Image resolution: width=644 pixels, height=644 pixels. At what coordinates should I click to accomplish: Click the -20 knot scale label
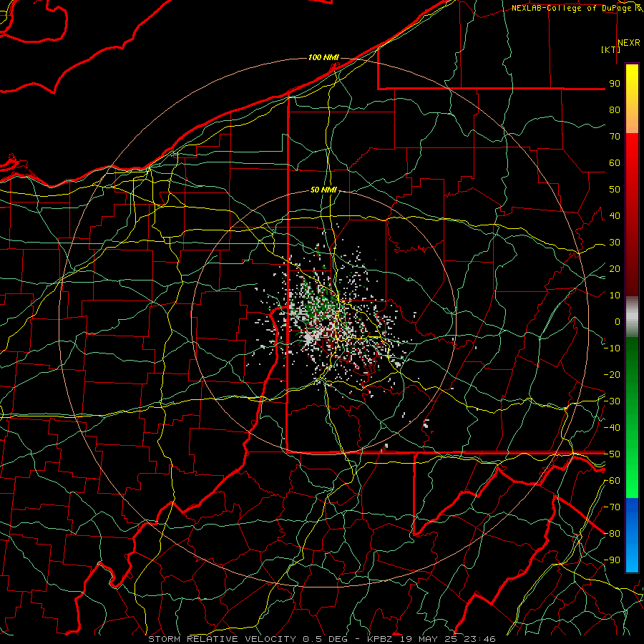(612, 375)
